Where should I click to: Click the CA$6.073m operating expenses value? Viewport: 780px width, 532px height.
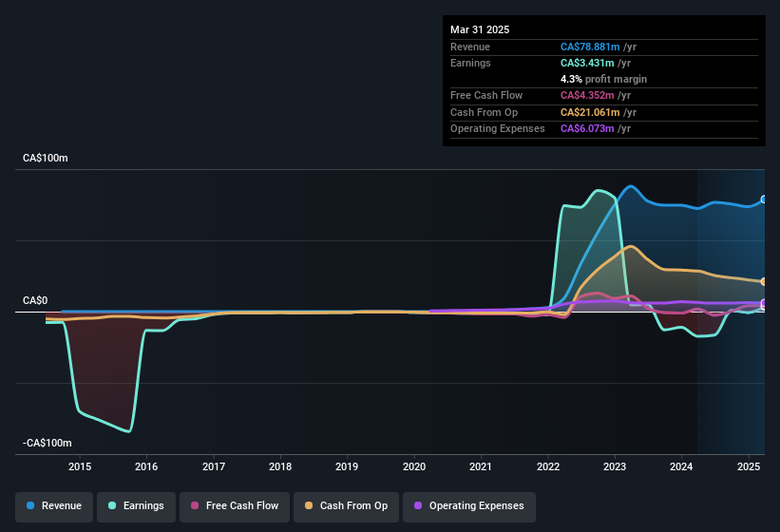click(x=587, y=129)
